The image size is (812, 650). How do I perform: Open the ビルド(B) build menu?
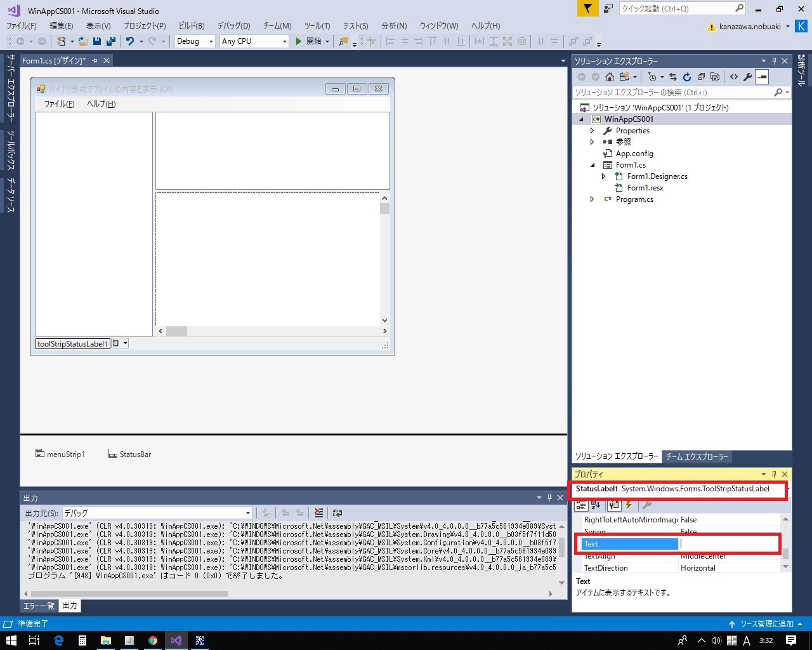(x=192, y=25)
